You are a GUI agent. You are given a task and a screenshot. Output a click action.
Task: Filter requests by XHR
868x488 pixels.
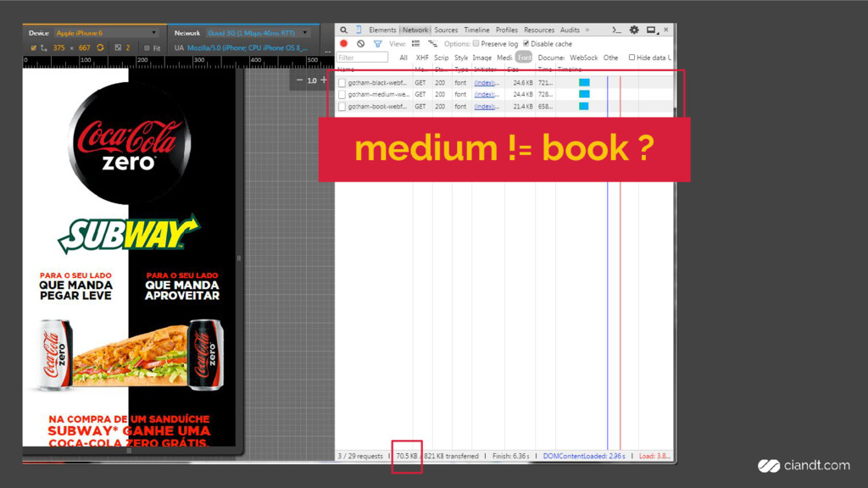[x=422, y=58]
